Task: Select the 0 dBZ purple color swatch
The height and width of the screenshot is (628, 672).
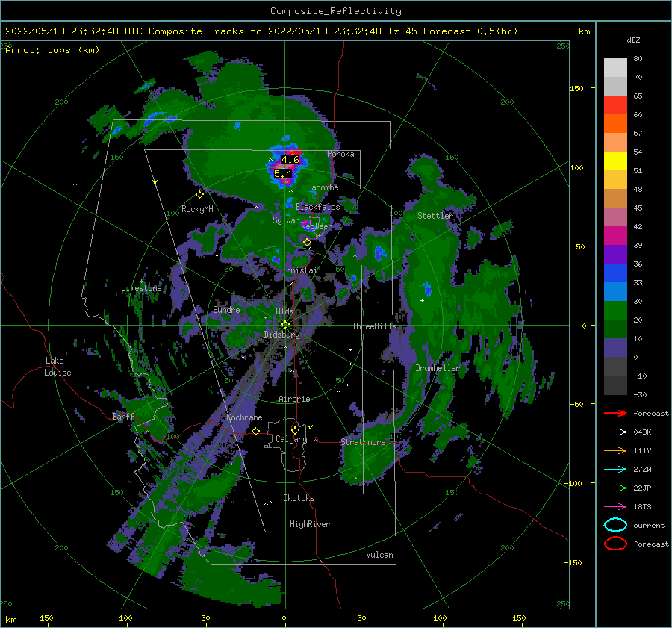Action: pyautogui.click(x=615, y=347)
